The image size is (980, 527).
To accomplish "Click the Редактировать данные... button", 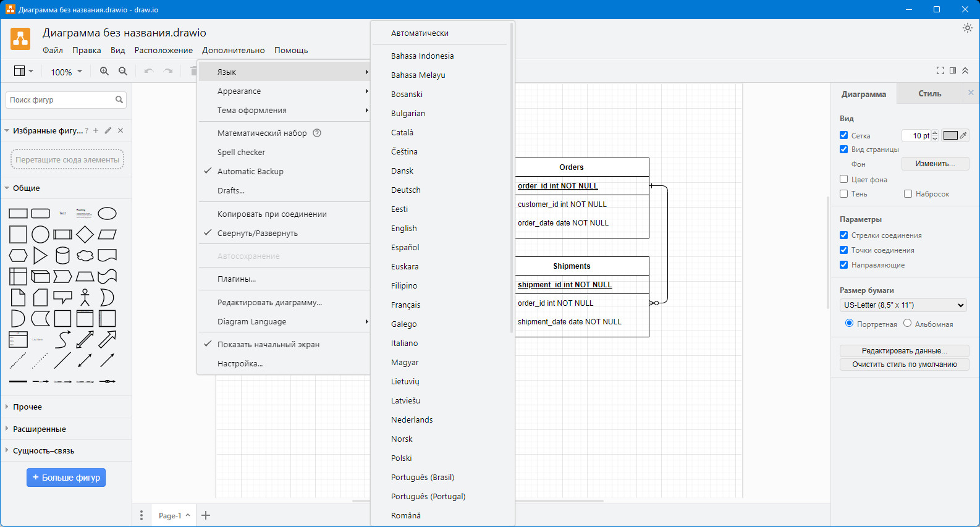I will (x=905, y=350).
